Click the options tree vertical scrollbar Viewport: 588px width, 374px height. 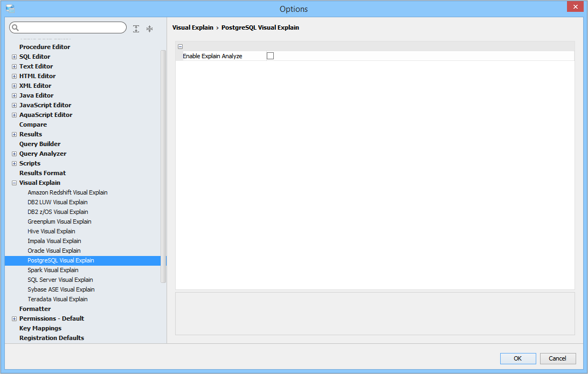click(x=163, y=166)
